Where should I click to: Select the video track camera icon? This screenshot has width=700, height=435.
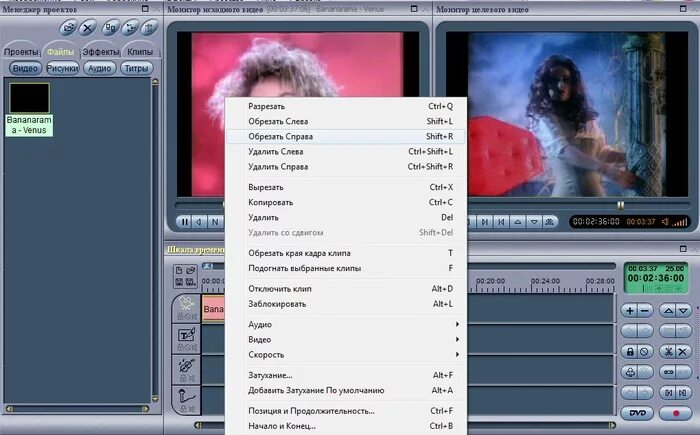coord(187,303)
